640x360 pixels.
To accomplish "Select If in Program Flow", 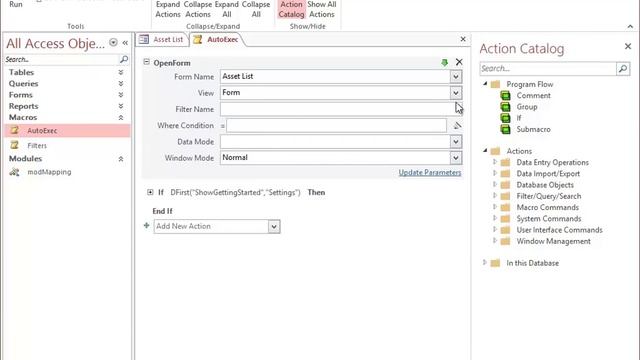I will point(519,118).
